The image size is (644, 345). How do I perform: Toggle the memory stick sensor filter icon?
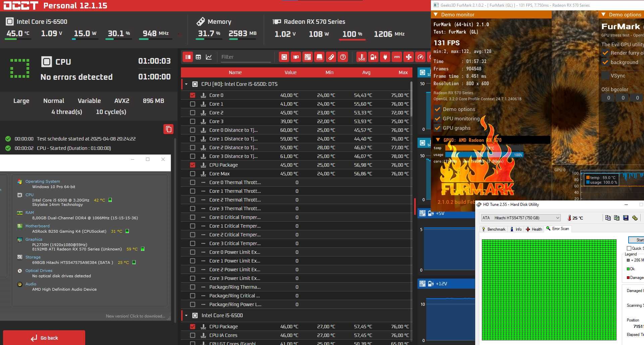pyautogui.click(x=331, y=57)
